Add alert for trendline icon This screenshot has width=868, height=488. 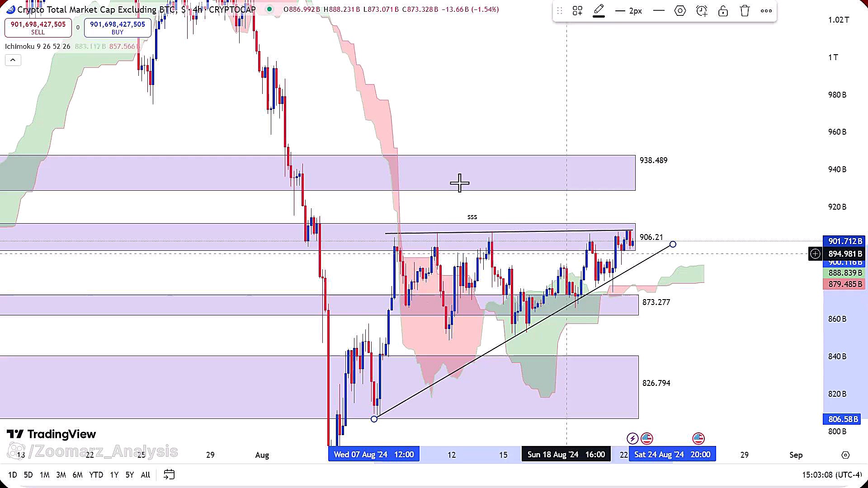tap(702, 11)
